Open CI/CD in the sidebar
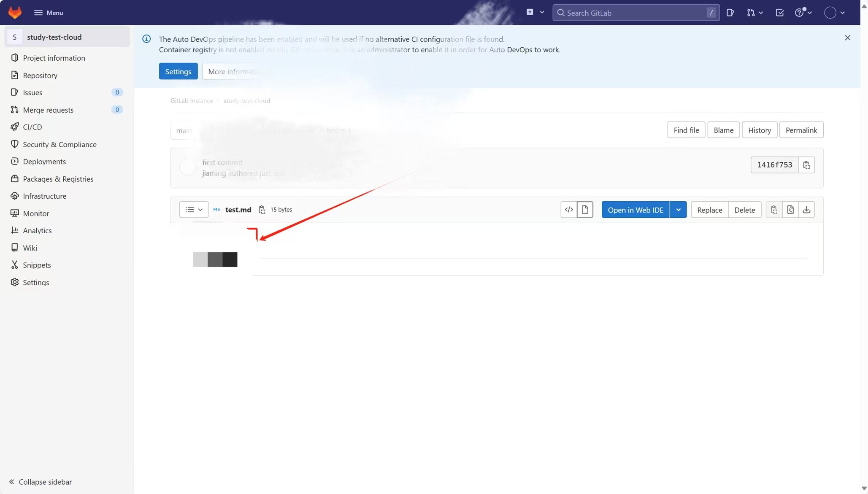The height and width of the screenshot is (494, 868). coord(32,127)
